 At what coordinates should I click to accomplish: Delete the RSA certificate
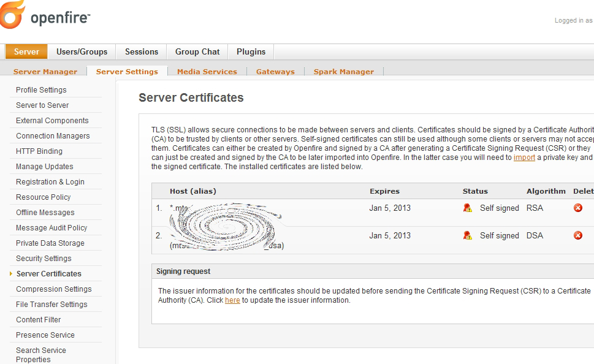coord(577,208)
